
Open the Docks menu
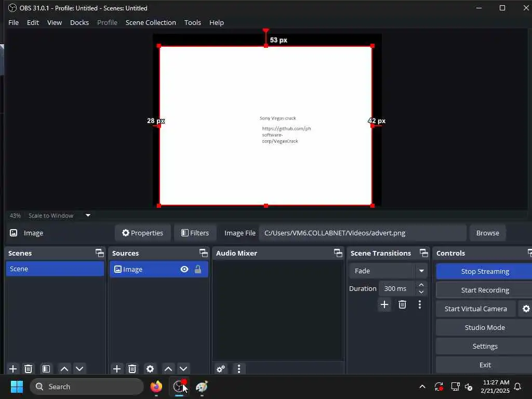79,22
